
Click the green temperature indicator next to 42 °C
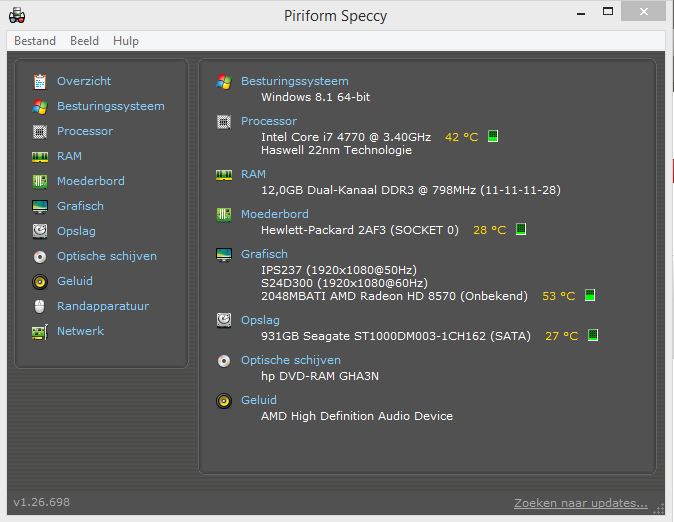coord(493,136)
